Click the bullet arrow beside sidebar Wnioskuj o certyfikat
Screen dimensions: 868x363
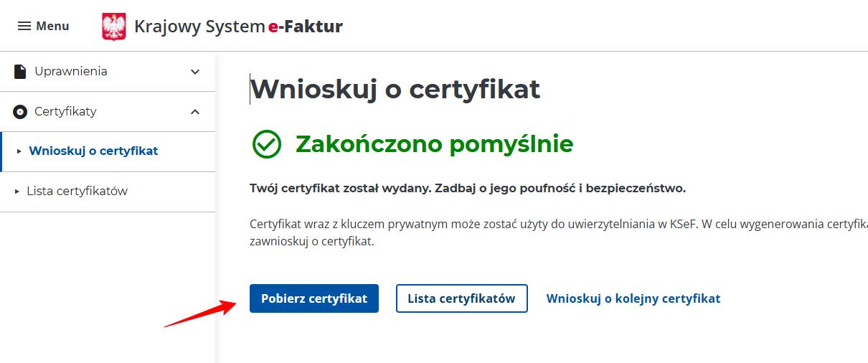[19, 151]
